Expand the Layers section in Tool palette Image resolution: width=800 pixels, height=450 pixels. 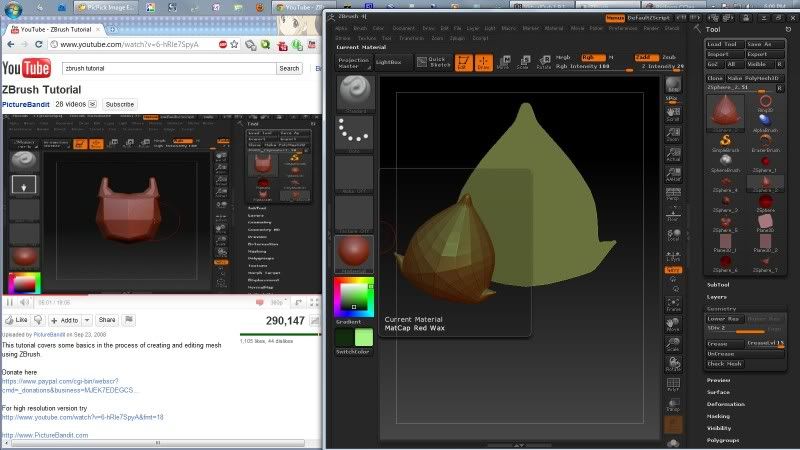[717, 297]
